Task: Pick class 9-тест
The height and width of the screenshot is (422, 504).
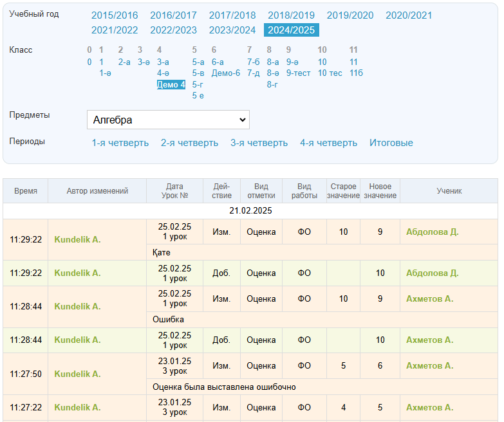Action: point(298,73)
